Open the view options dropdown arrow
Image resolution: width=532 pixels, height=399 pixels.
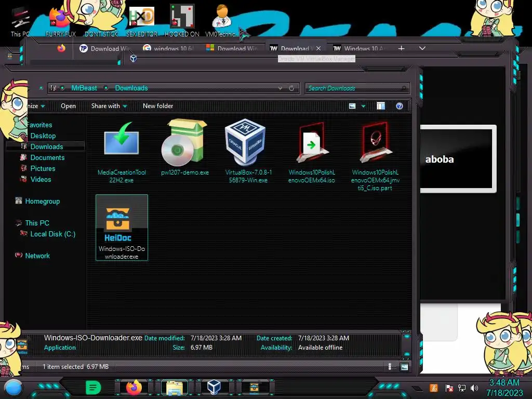click(x=363, y=107)
